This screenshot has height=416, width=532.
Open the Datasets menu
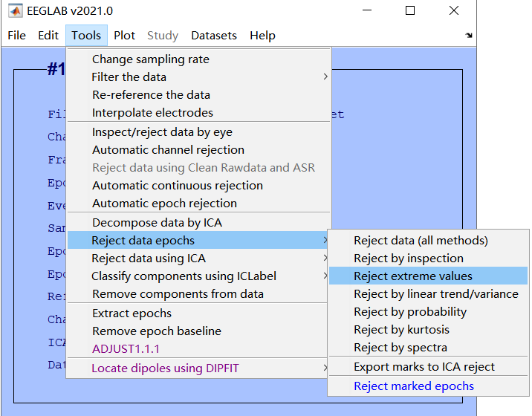214,36
